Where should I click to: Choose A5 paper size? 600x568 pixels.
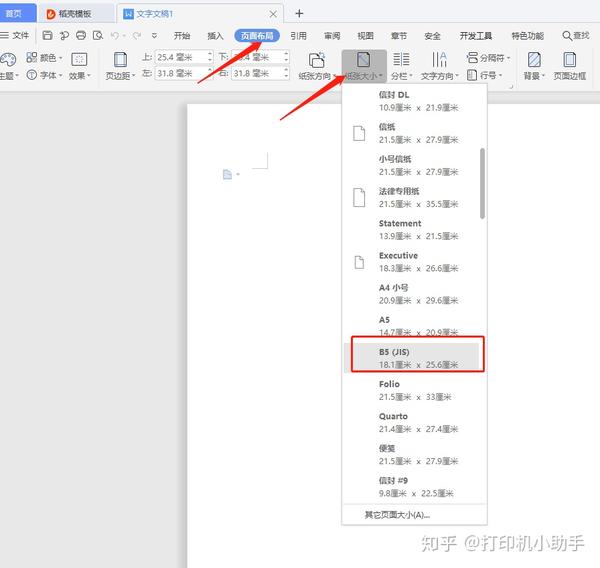tap(412, 325)
